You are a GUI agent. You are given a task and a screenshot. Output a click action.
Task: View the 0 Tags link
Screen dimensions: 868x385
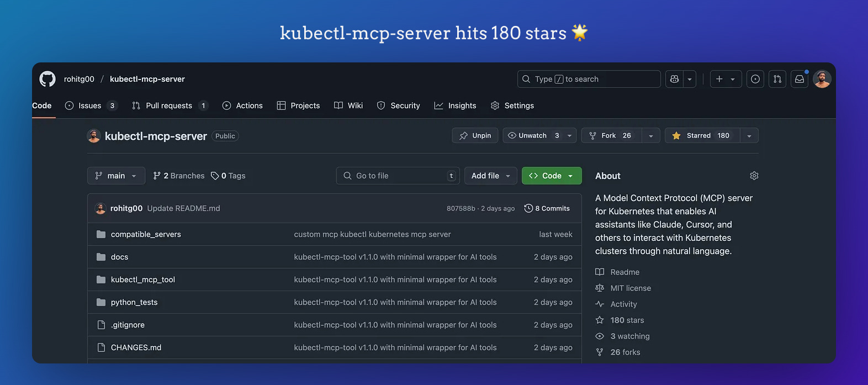pyautogui.click(x=228, y=176)
